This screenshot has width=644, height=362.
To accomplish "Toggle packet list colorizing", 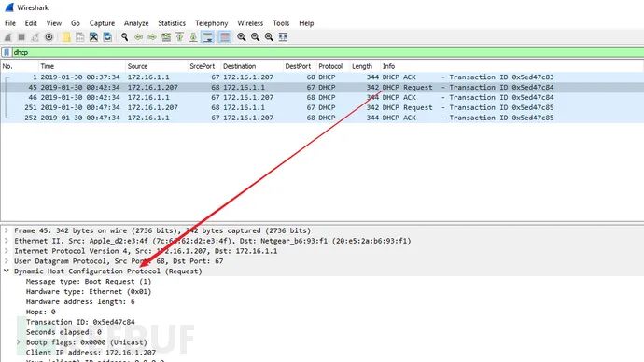I will coord(225,37).
